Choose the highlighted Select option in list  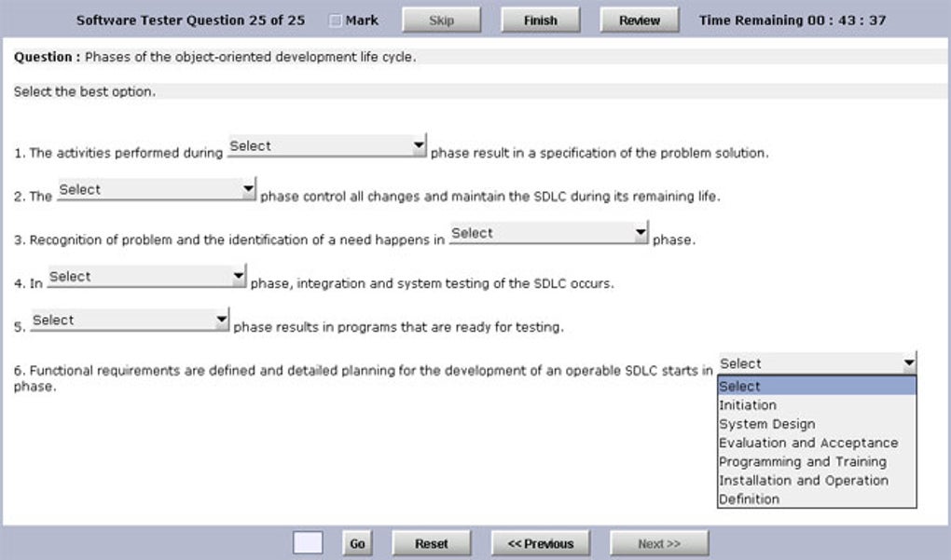(x=817, y=386)
